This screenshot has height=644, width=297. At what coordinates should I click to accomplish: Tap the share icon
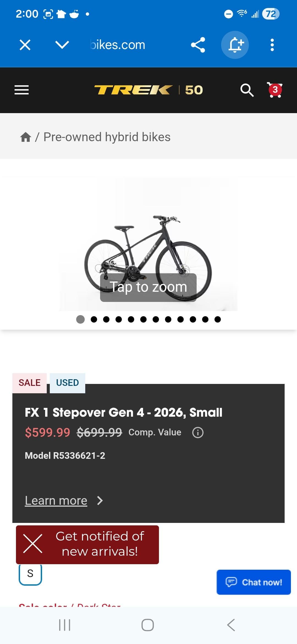(x=198, y=45)
